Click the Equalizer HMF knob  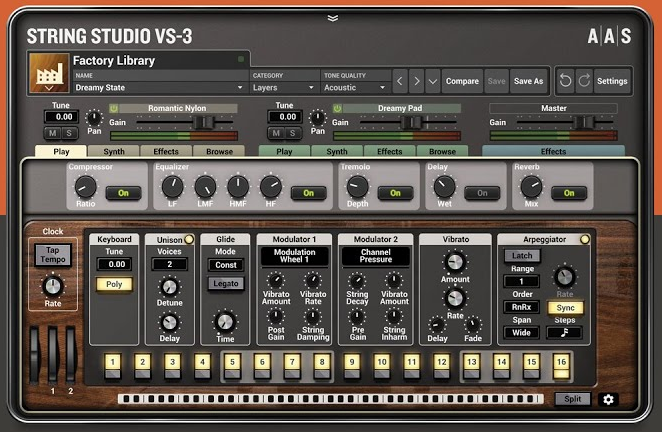(238, 187)
